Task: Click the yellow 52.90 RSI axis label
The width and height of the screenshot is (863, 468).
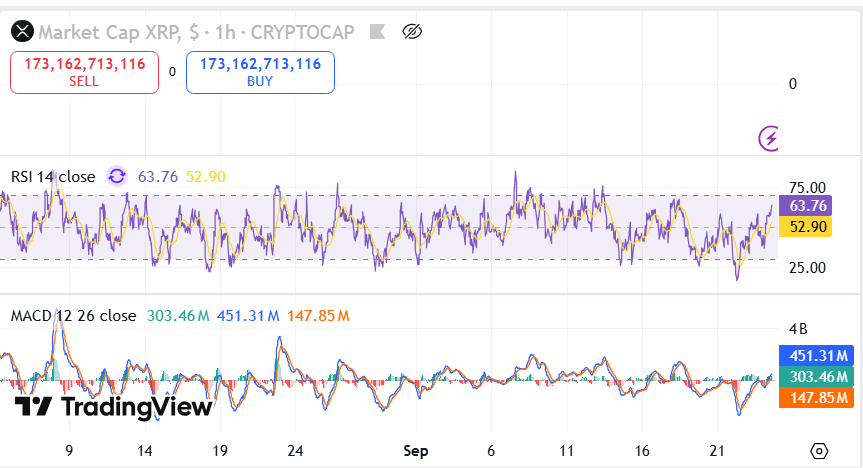Action: (x=806, y=227)
